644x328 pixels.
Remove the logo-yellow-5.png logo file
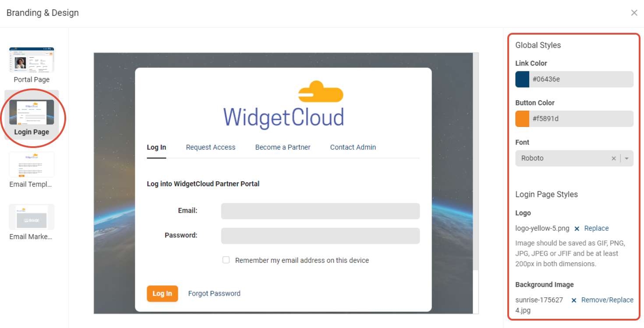pyautogui.click(x=577, y=229)
